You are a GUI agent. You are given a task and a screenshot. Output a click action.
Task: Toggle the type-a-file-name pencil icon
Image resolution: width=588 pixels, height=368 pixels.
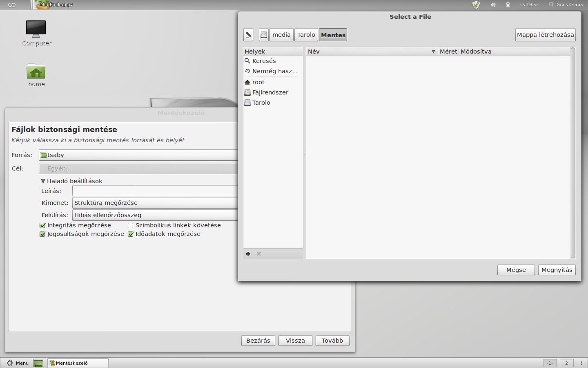(248, 35)
